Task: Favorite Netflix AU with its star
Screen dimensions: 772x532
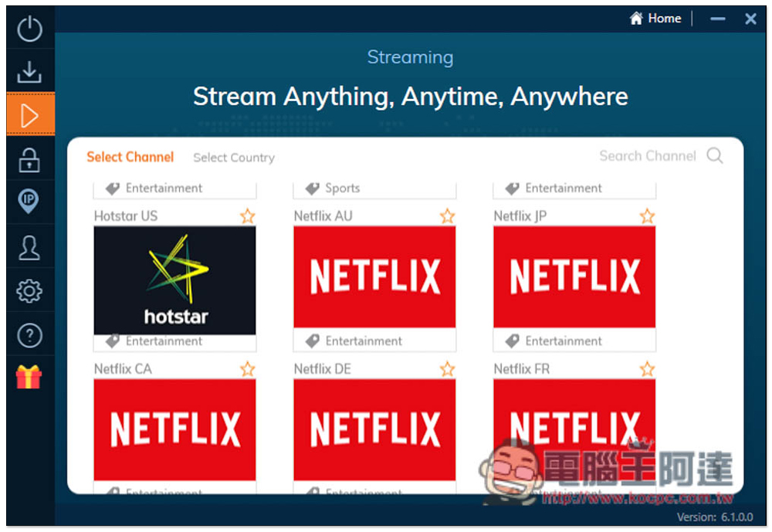Action: coord(448,216)
